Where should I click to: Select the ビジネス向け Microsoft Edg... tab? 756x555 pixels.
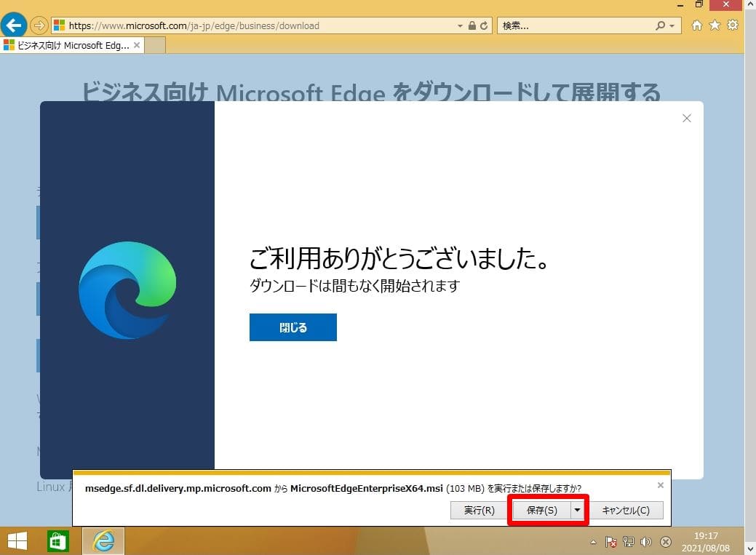coord(72,45)
